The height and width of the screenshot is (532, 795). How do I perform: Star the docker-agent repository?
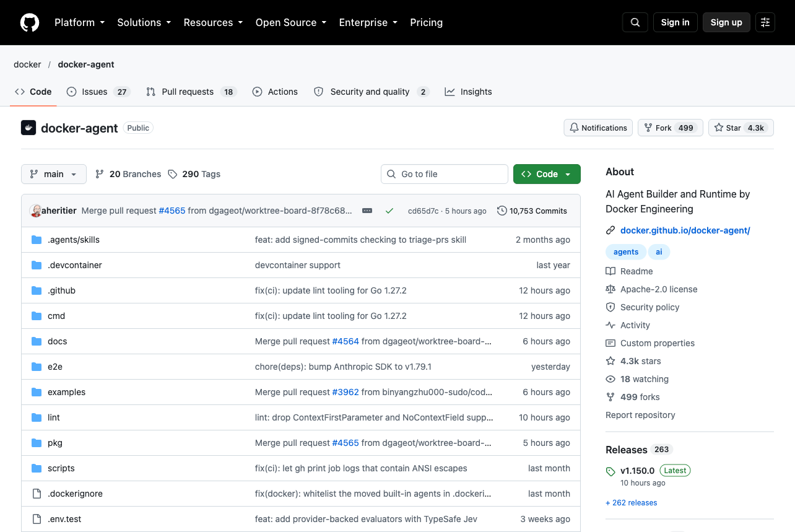pyautogui.click(x=741, y=128)
